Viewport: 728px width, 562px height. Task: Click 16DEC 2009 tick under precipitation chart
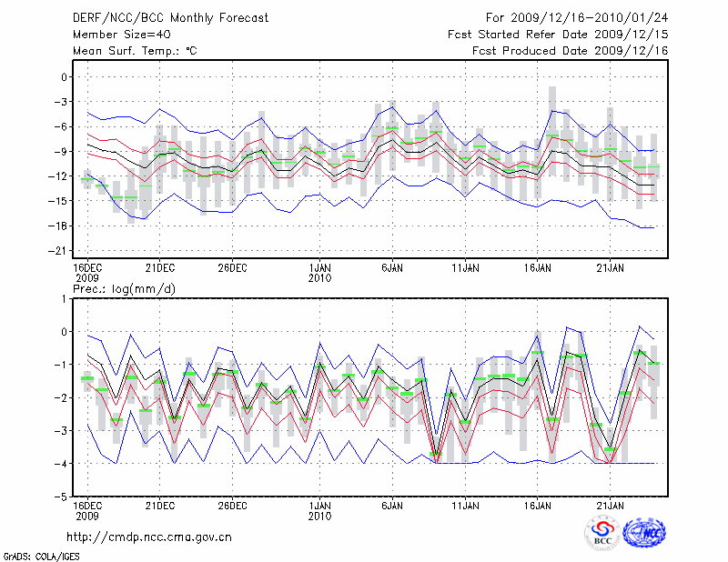tap(87, 508)
